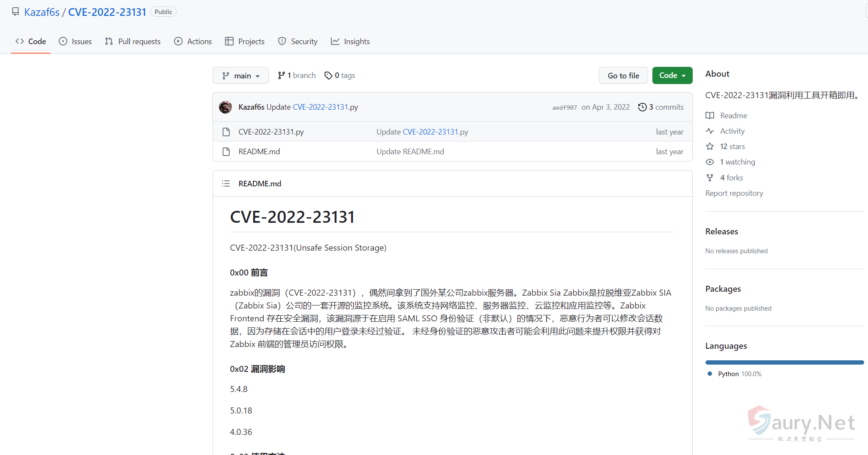Click the book icon beside Readme
Image resolution: width=868 pixels, height=455 pixels.
(710, 116)
